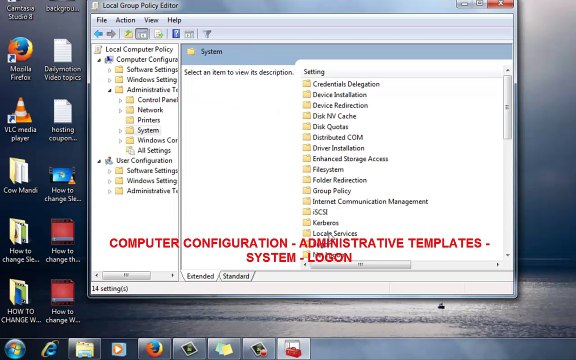Select the Mozilla Firefox desktop icon

click(x=21, y=59)
